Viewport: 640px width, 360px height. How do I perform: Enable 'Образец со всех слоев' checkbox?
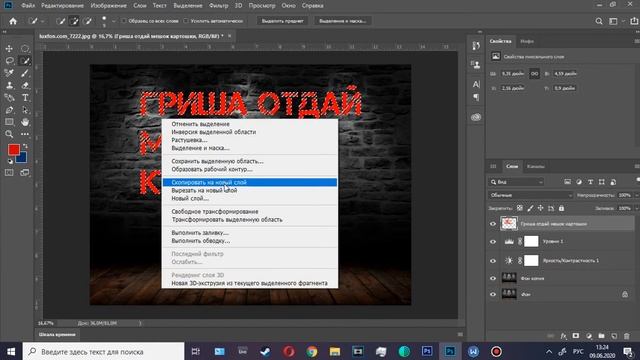[x=124, y=21]
